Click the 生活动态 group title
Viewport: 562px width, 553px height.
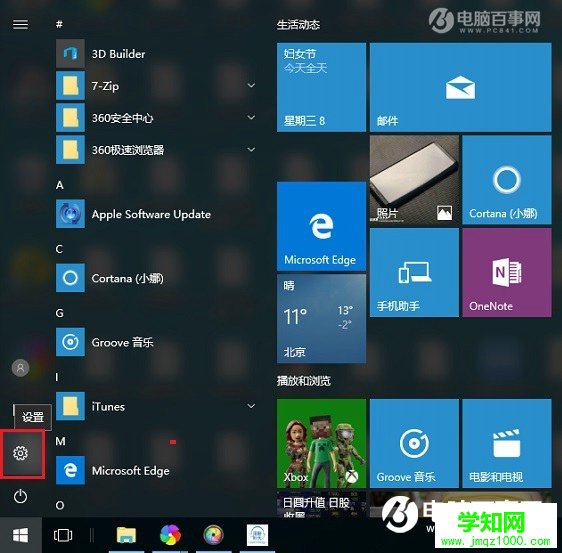(298, 25)
